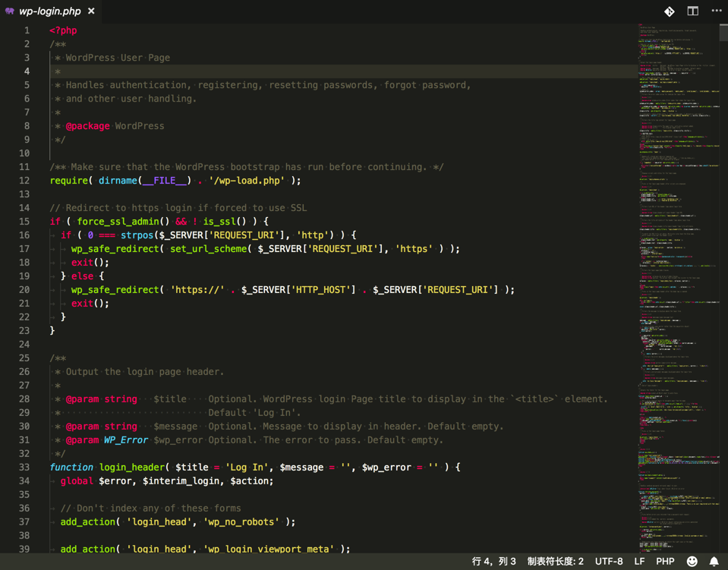The image size is (728, 570).
Task: Click the PHP elephant file icon in tab
Action: click(9, 11)
